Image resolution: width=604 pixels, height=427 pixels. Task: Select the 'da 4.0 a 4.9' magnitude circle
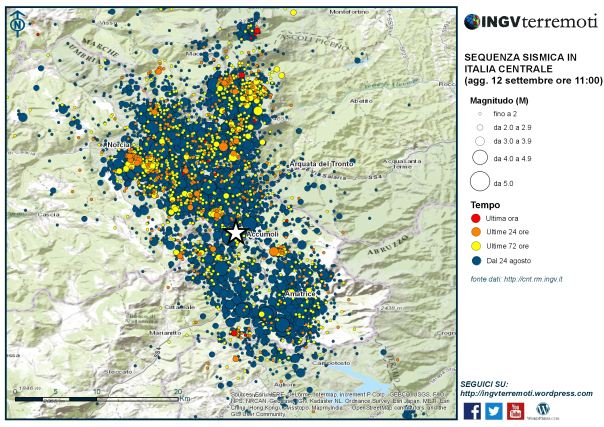tap(480, 157)
